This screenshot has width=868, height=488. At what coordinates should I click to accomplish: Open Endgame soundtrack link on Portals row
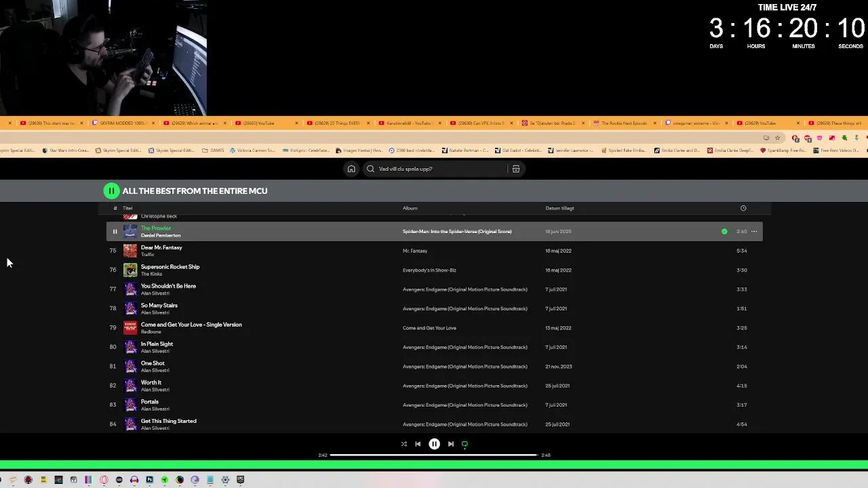click(x=465, y=405)
